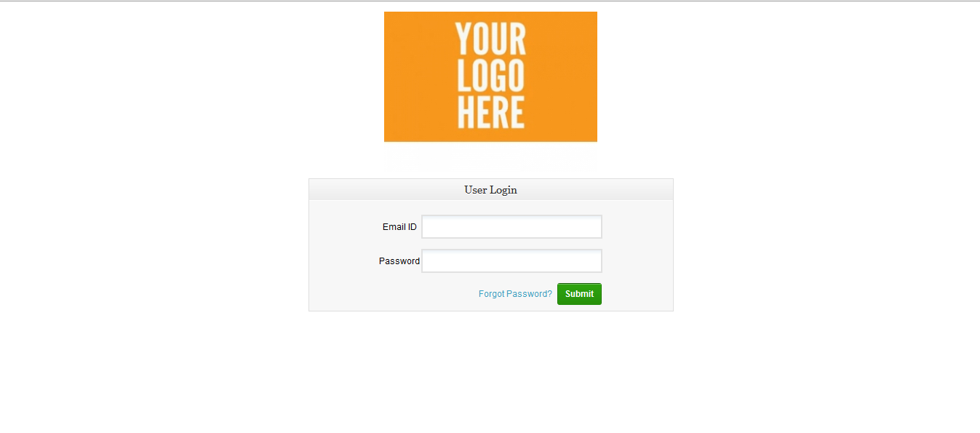
Task: Click the word YOUR in the logo
Action: coord(490,39)
